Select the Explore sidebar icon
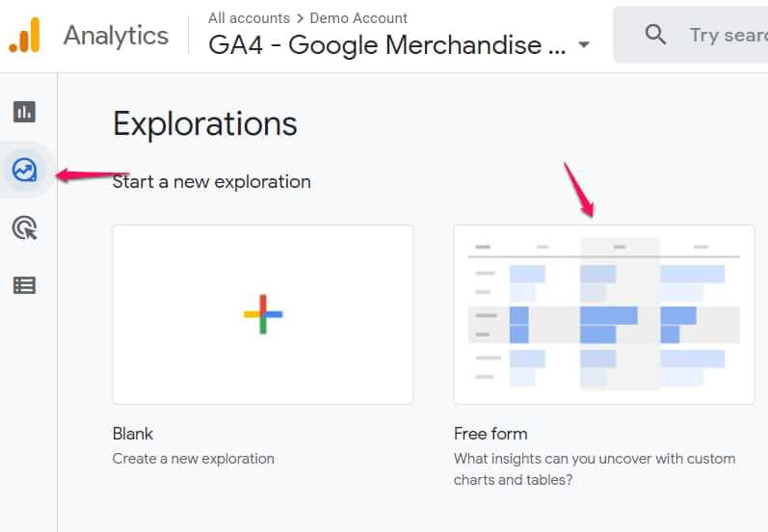This screenshot has height=532, width=768. (24, 171)
